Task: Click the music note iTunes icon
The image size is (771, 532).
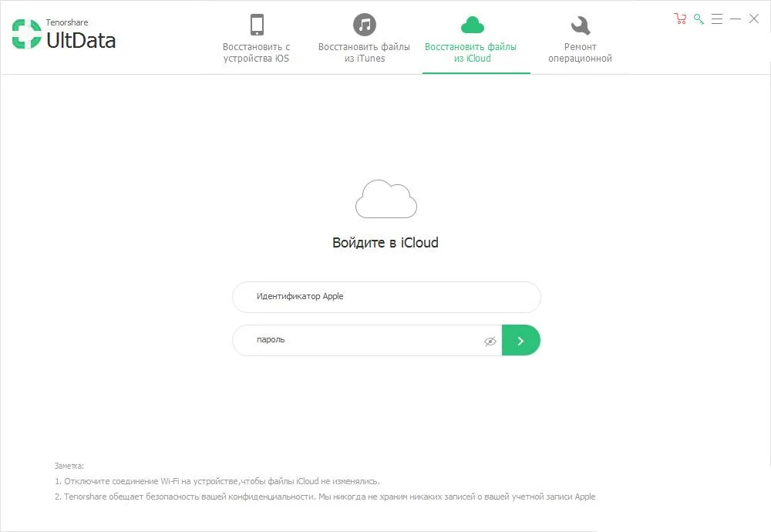Action: [x=364, y=25]
